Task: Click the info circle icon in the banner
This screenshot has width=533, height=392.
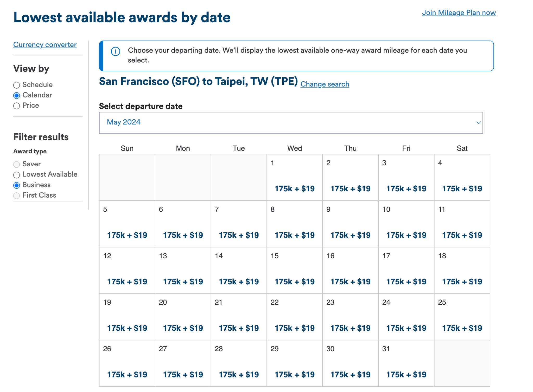Action: point(115,51)
